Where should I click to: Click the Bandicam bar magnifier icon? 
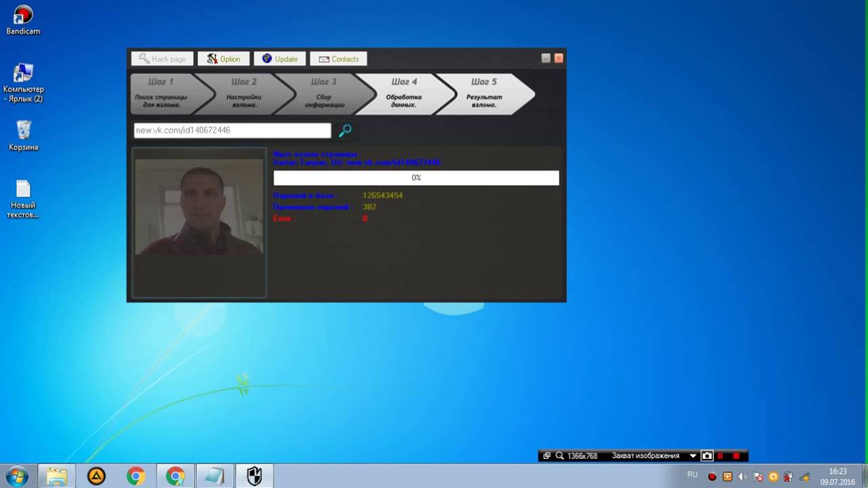[x=559, y=456]
